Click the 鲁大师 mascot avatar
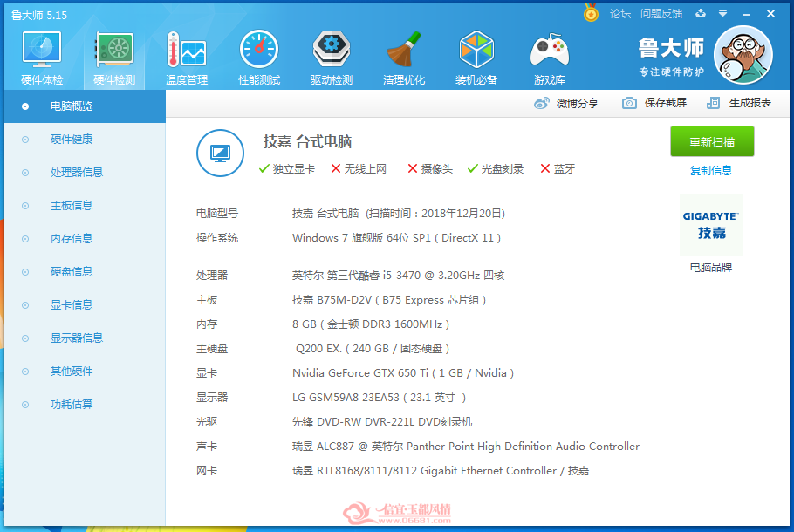This screenshot has width=794, height=532. 743,55
